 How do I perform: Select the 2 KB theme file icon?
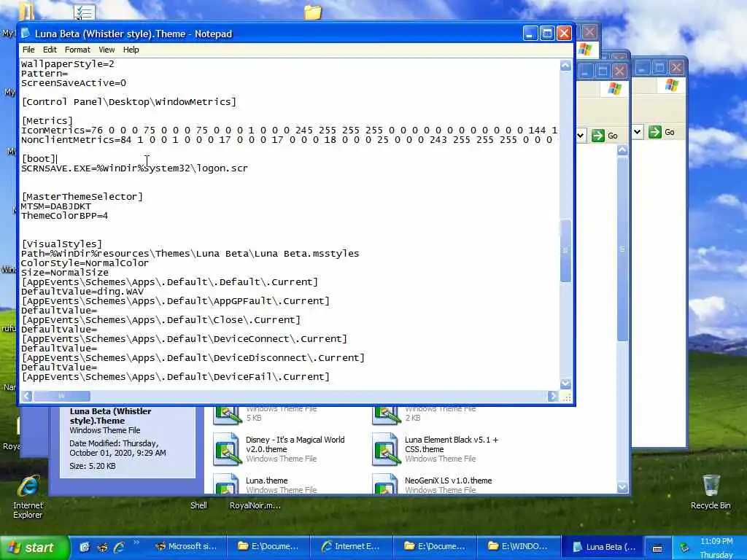[385, 415]
